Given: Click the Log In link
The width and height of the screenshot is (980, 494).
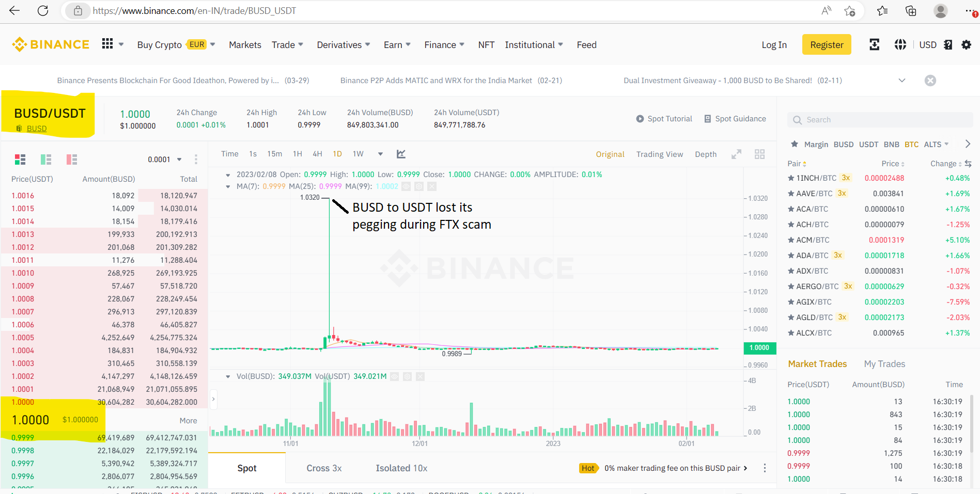Looking at the screenshot, I should (x=774, y=45).
